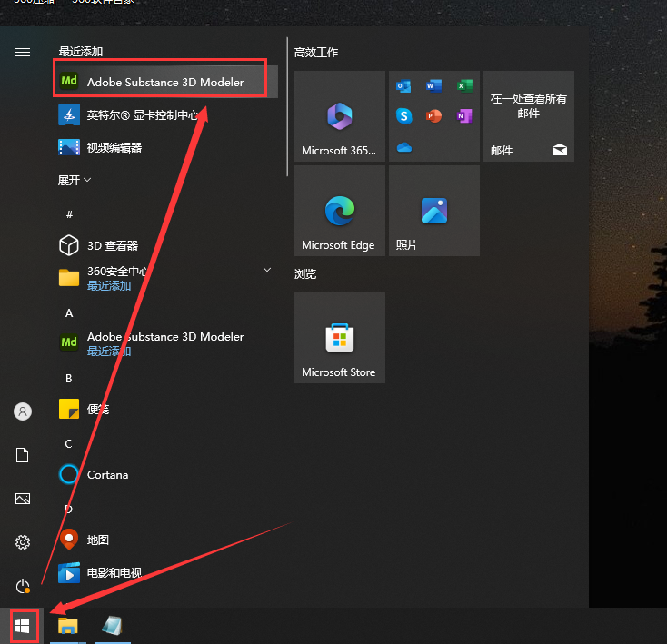This screenshot has height=644, width=667.
Task: Click the # letter group header
Action: (x=69, y=214)
